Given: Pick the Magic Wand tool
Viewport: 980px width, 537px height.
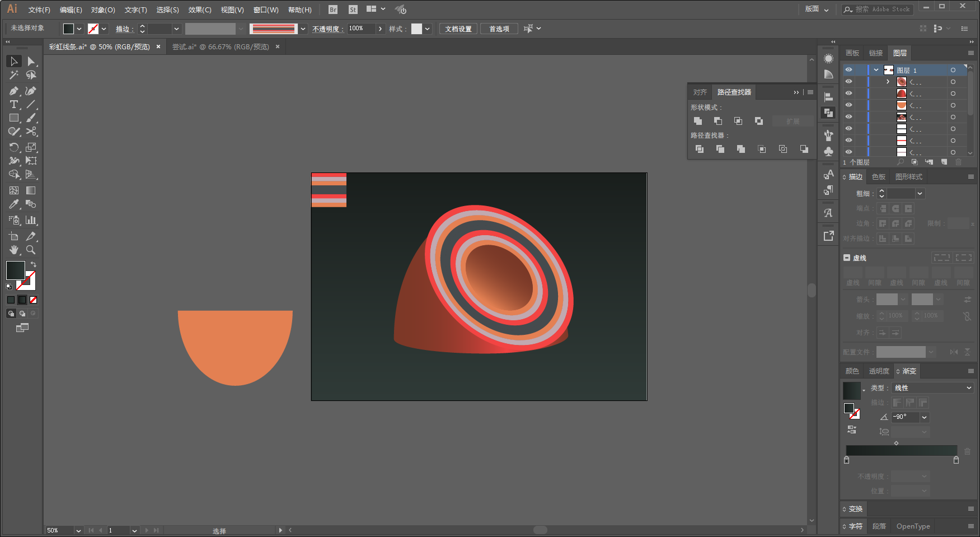Looking at the screenshot, I should (x=14, y=75).
